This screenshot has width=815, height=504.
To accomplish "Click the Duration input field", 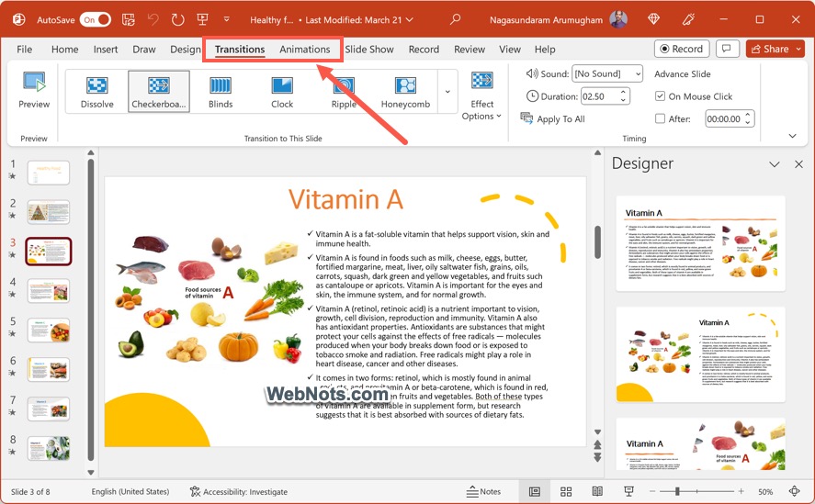I will 600,96.
